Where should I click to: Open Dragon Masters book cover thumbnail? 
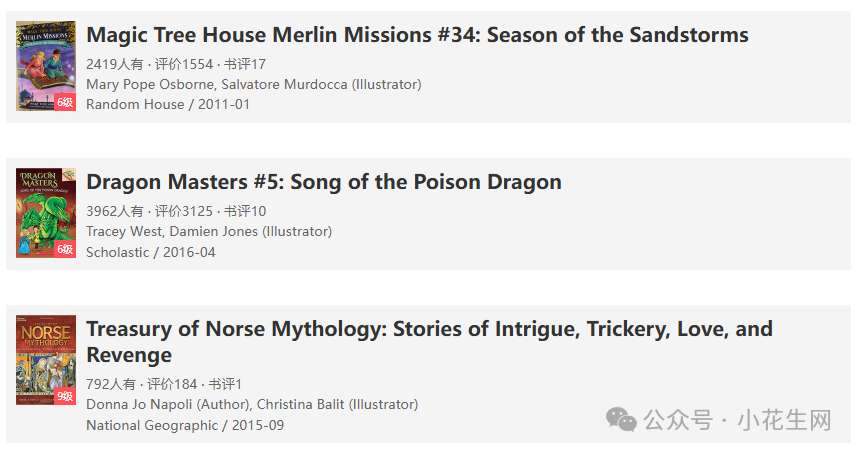[46, 213]
